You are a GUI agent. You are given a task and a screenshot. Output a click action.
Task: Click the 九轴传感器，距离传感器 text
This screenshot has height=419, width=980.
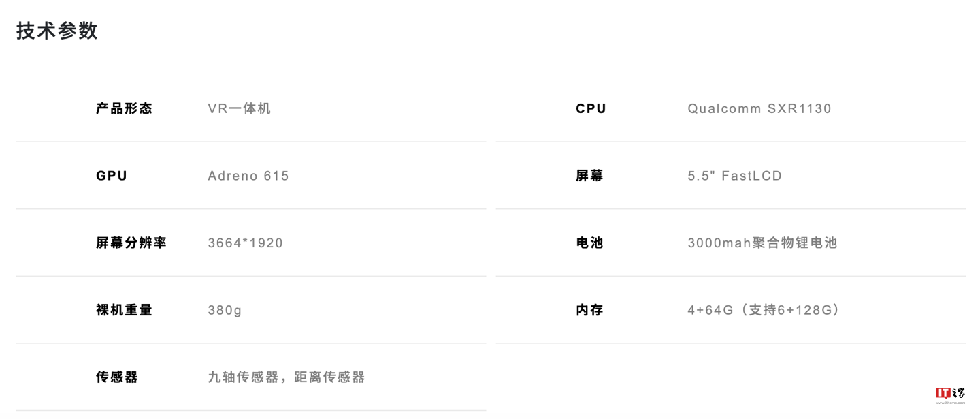point(287,377)
